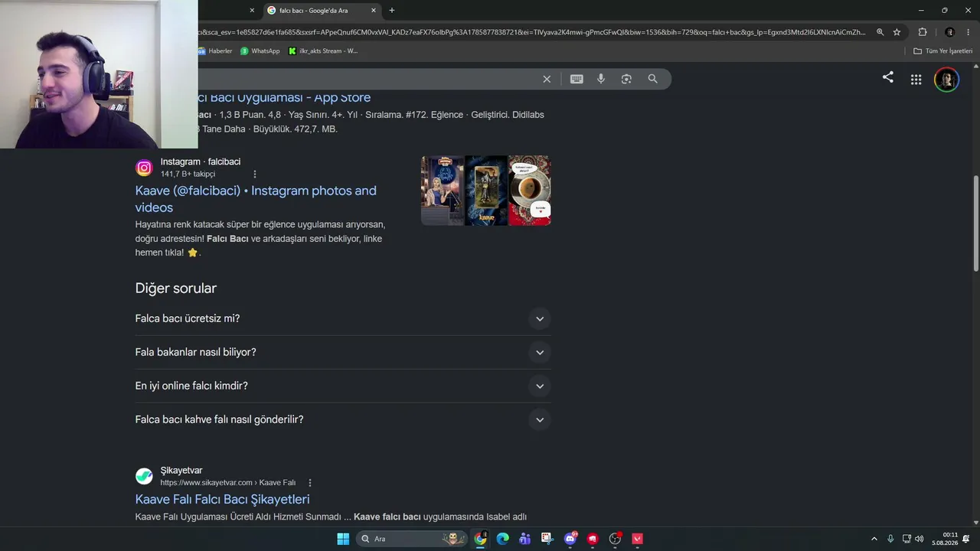Open more options for the Instagram result
980x551 pixels.
coord(255,174)
